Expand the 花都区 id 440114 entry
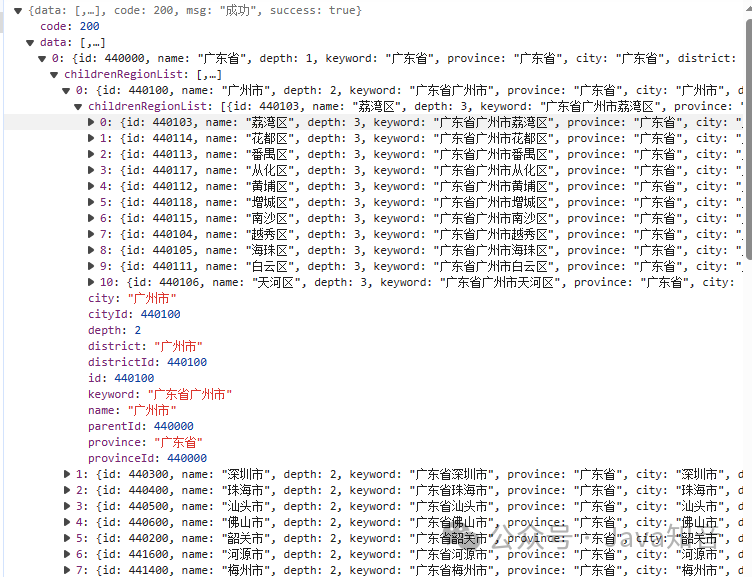The height and width of the screenshot is (577, 752). [91, 139]
